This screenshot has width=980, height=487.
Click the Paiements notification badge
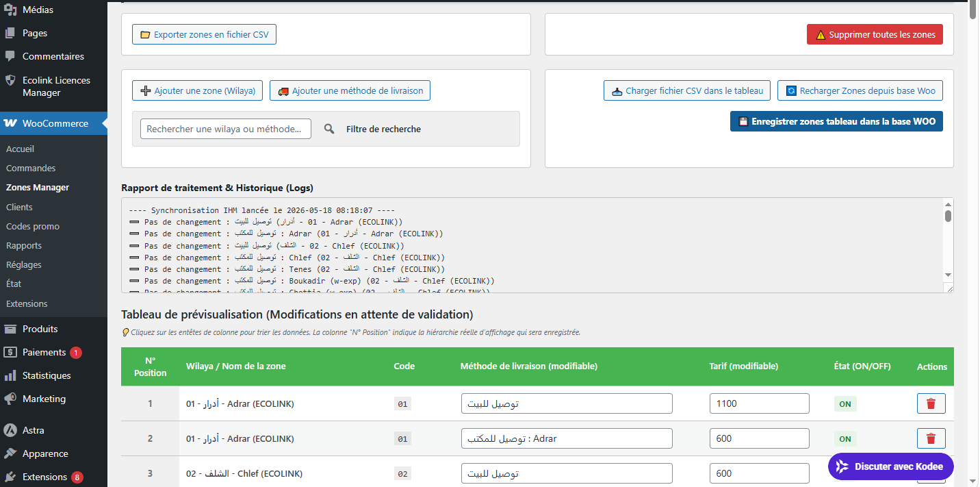[76, 353]
